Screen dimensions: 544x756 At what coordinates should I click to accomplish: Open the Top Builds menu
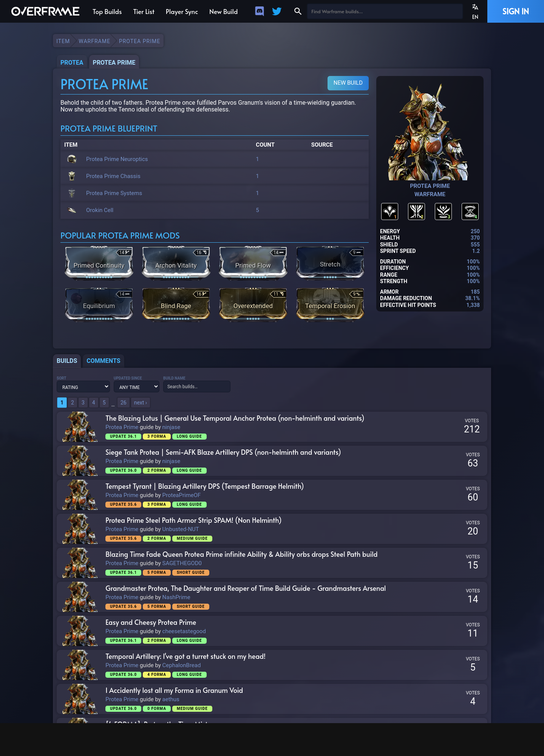click(107, 12)
